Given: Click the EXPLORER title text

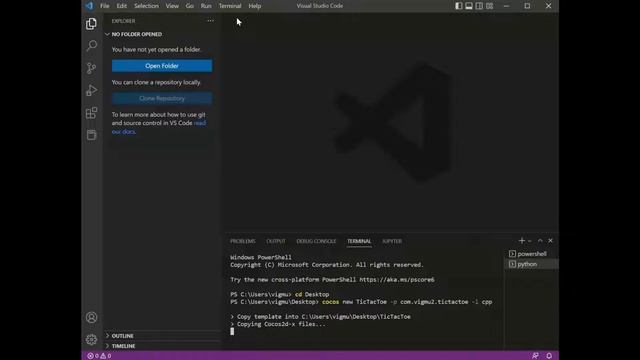Looking at the screenshot, I should coord(123,21).
